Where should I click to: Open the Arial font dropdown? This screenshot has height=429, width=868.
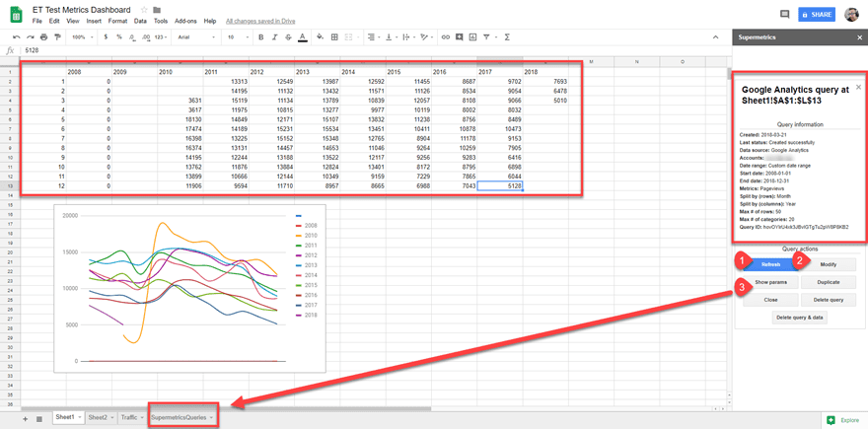[x=196, y=37]
